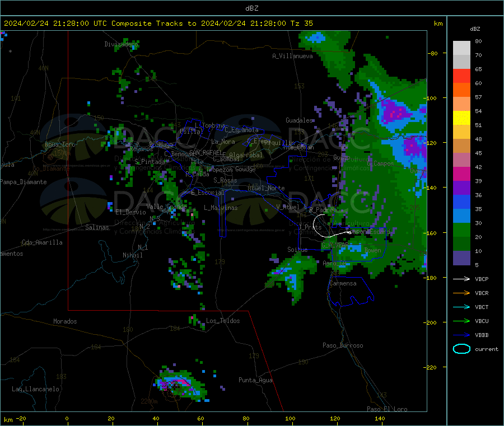Click the Cda_Amarilla map label

coord(42,242)
